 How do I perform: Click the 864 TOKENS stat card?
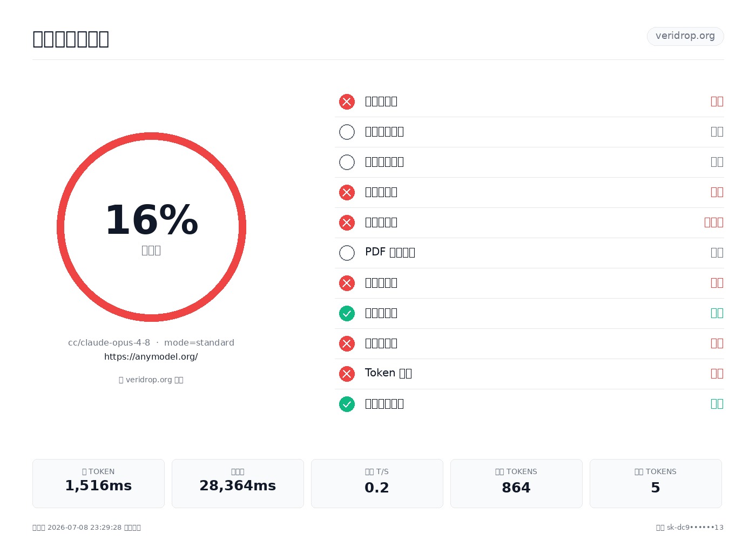(x=516, y=483)
